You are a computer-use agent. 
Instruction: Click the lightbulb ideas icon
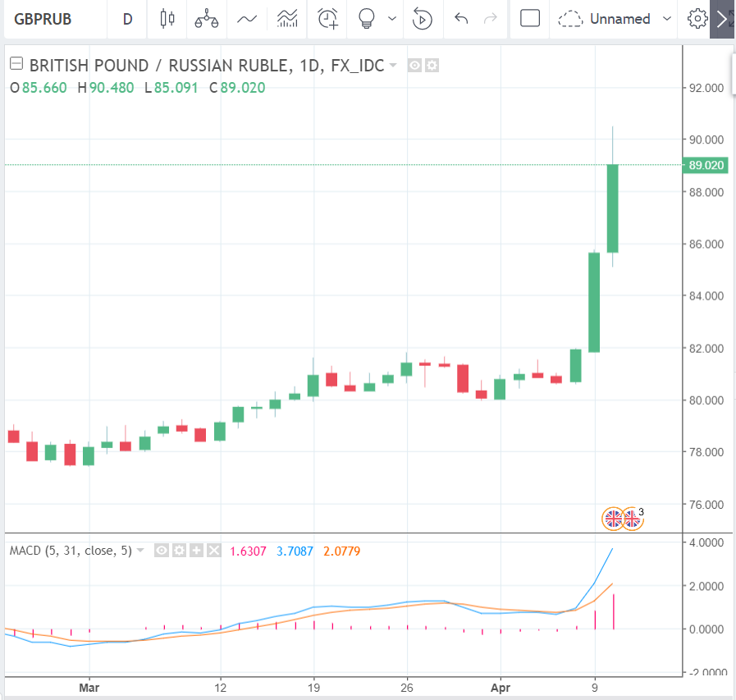366,19
